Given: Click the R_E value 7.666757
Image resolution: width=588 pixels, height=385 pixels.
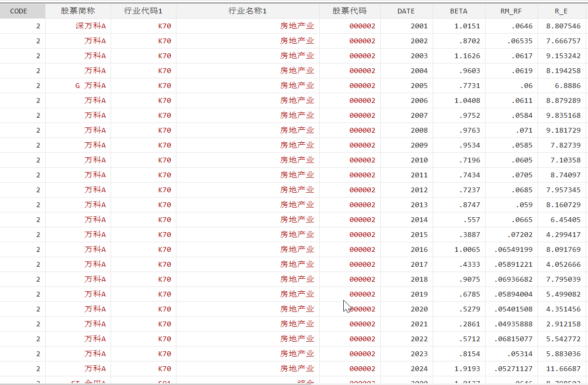Looking at the screenshot, I should coord(561,41).
